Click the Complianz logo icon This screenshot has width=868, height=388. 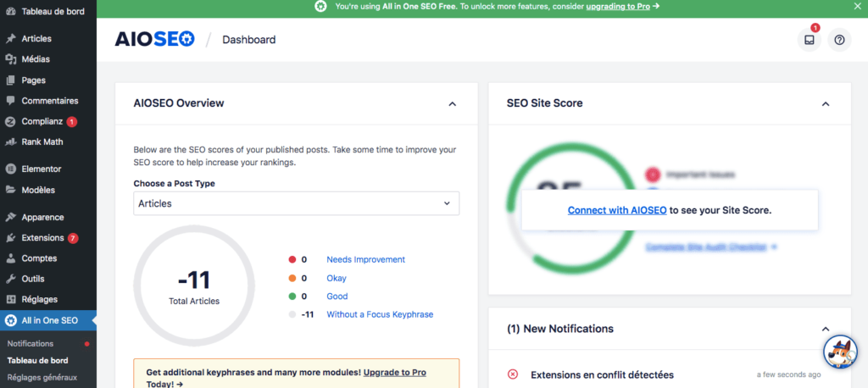pyautogui.click(x=10, y=121)
